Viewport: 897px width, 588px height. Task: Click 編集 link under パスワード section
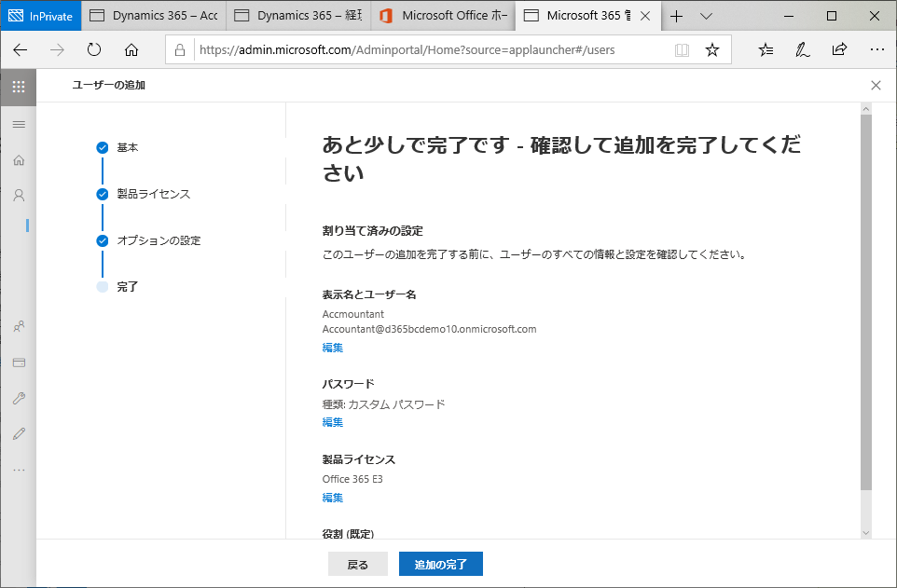pyautogui.click(x=332, y=422)
